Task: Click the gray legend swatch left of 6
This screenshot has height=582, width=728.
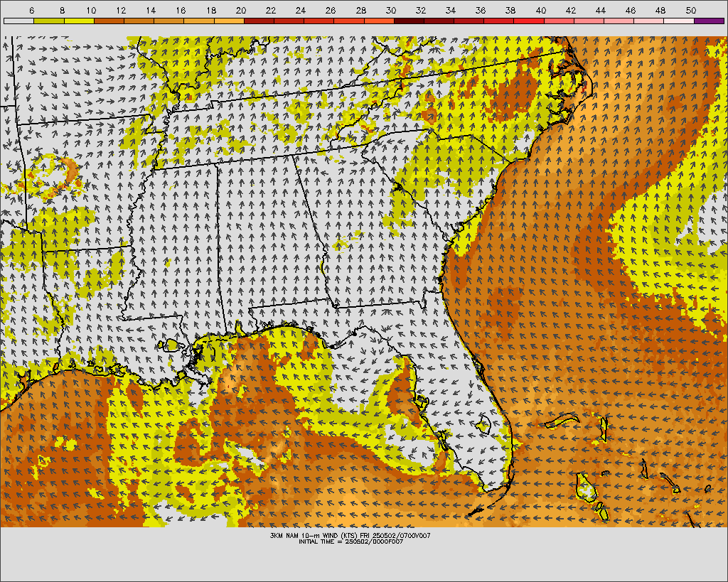Action: pyautogui.click(x=18, y=21)
